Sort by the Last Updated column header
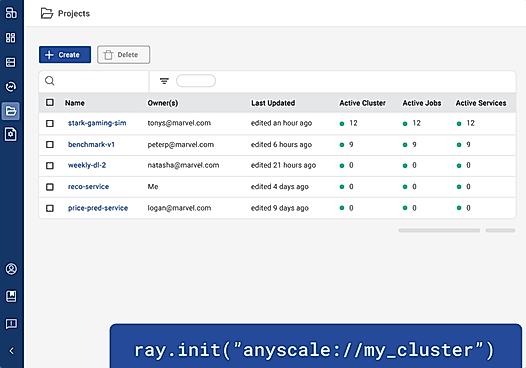Viewport: 526px width, 368px height. [273, 103]
